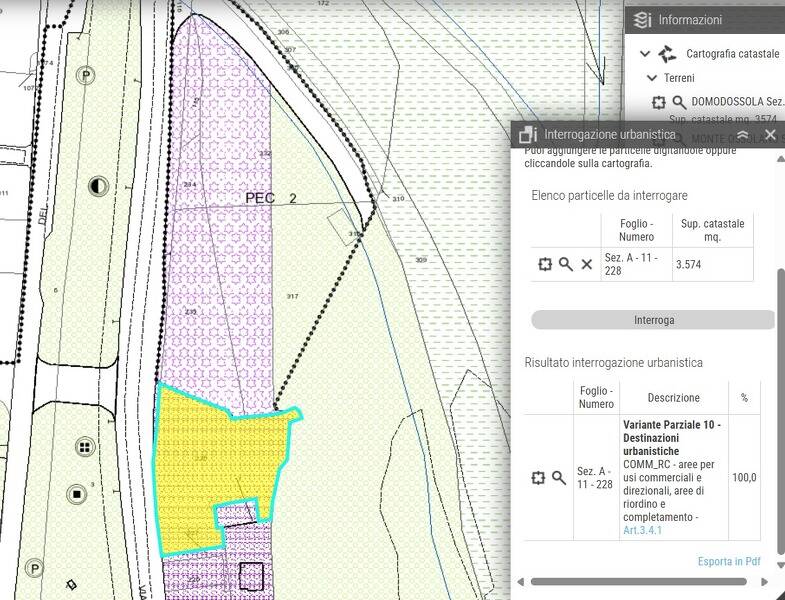Click the select-on-map icon in the parcel list row
The image size is (785, 600).
(545, 264)
